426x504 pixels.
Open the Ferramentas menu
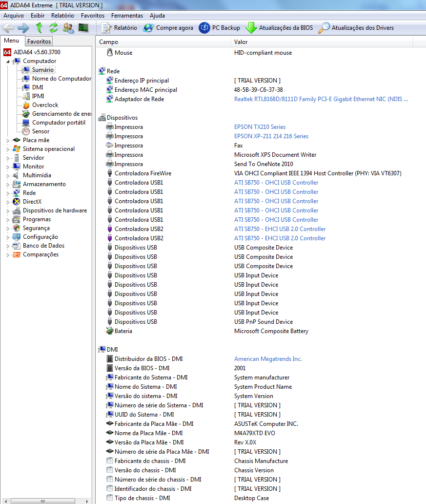[127, 16]
